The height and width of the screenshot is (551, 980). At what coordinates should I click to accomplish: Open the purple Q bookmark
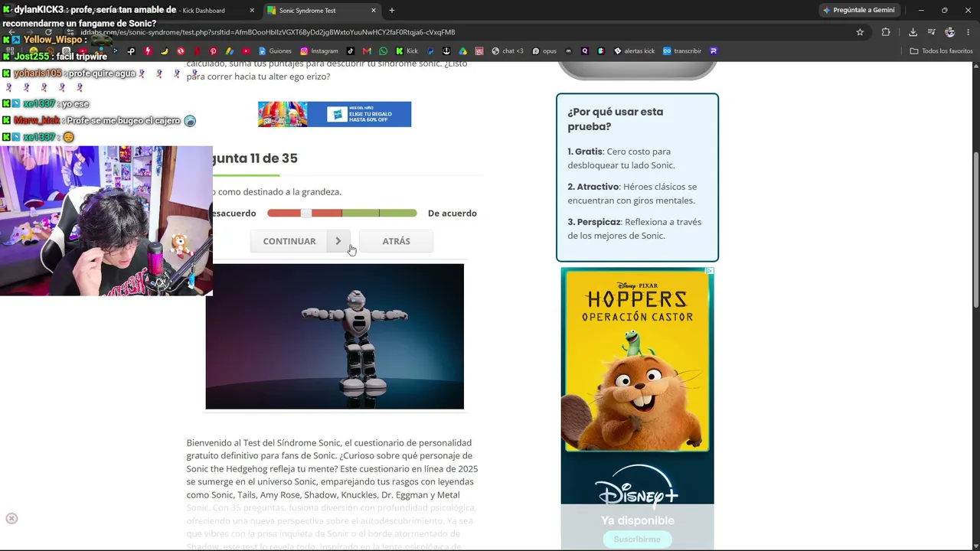point(585,51)
